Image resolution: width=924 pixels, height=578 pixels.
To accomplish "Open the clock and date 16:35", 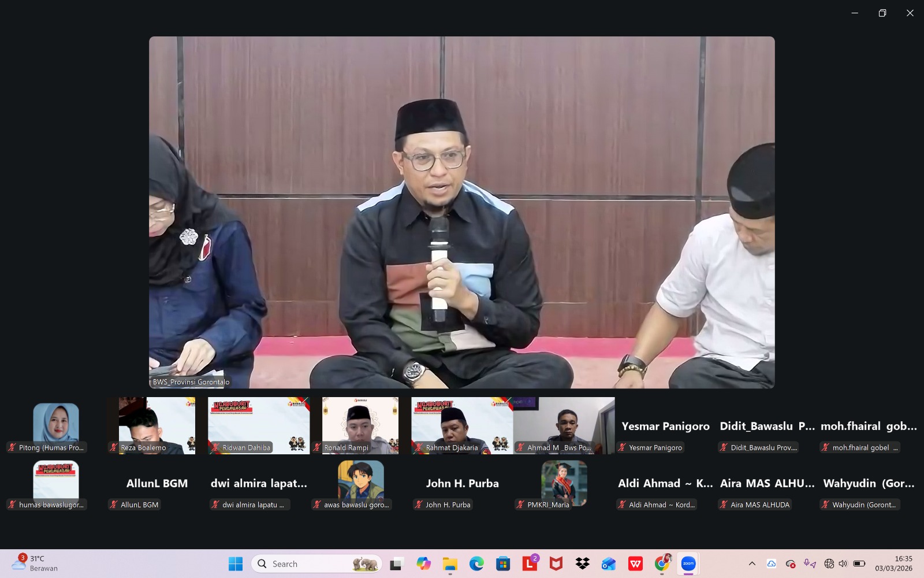I will tap(894, 564).
